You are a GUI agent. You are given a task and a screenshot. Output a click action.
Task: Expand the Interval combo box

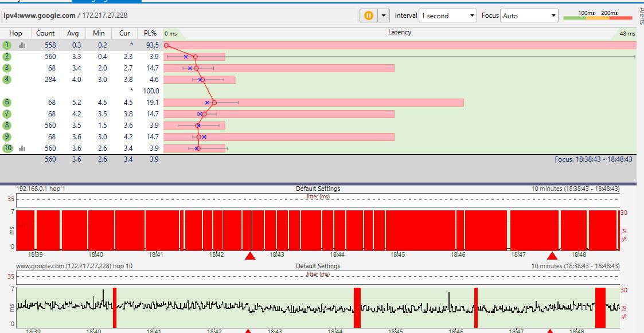(x=448, y=15)
